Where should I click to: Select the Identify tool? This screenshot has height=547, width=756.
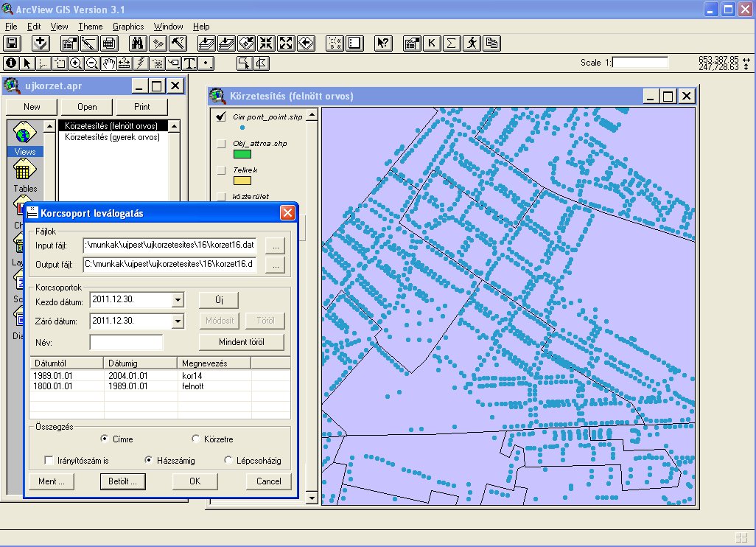pos(11,63)
